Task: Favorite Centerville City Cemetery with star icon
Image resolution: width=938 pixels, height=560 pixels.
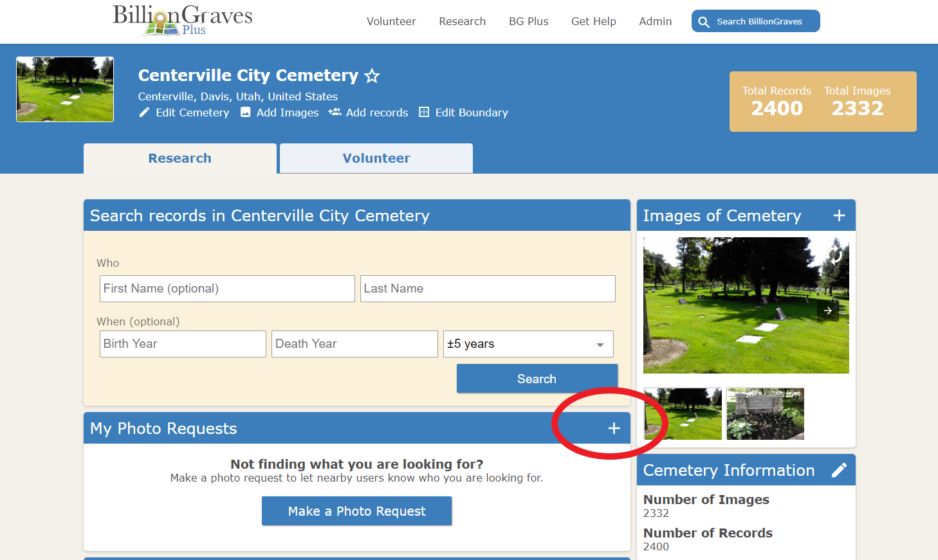Action: point(372,77)
